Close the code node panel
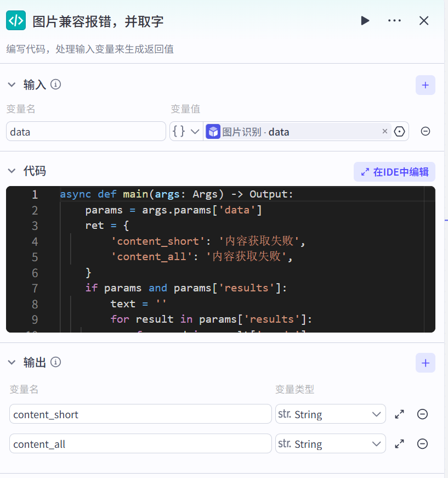Screen dimensions: 448x478 pos(424,21)
